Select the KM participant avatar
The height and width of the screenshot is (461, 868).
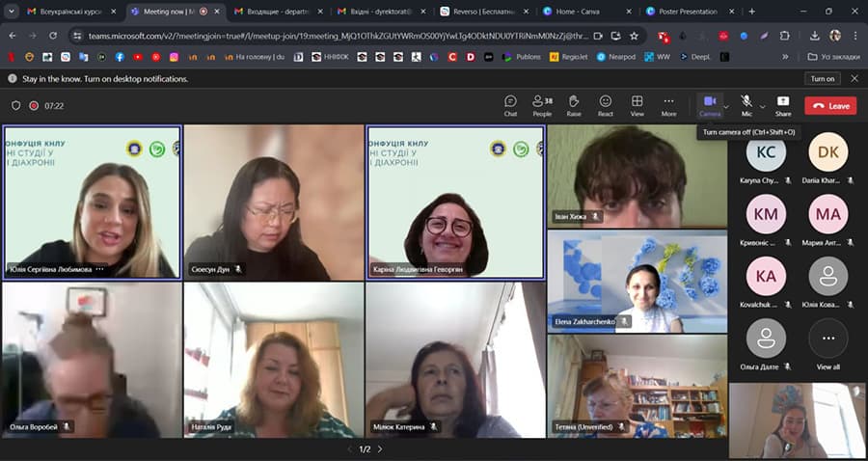(766, 214)
